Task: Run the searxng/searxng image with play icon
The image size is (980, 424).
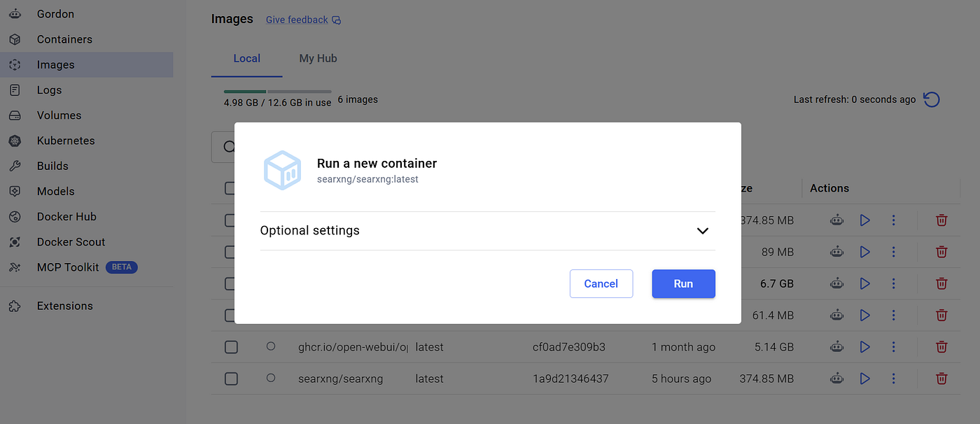Action: pyautogui.click(x=864, y=379)
